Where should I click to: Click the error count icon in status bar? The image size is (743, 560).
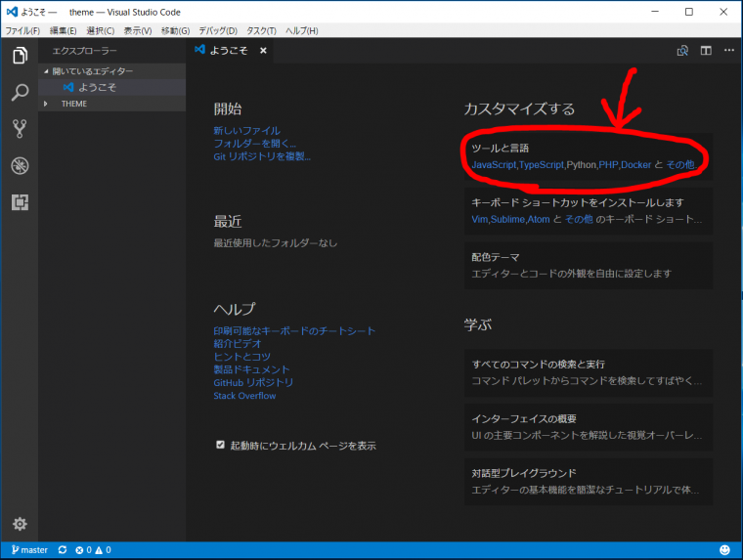coord(79,550)
